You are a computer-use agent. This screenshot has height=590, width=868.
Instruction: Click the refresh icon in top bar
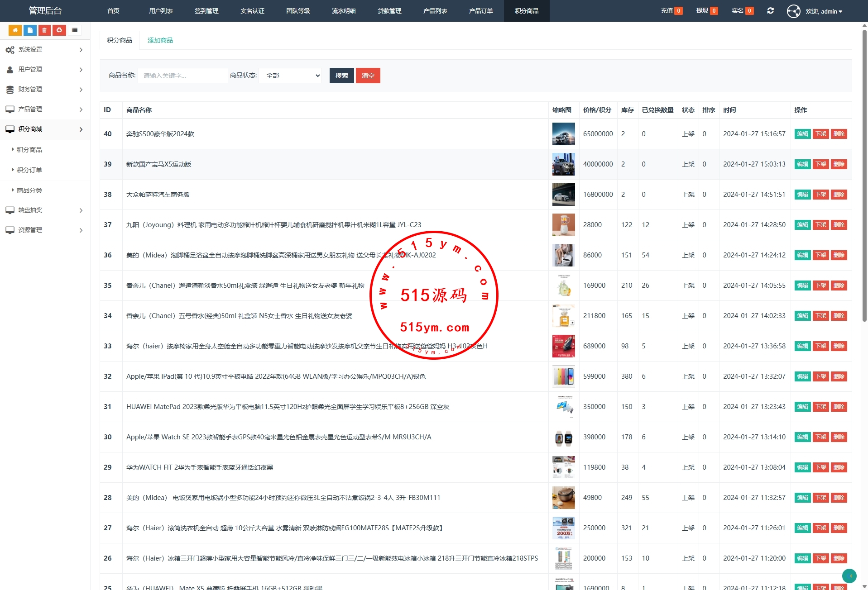(770, 11)
